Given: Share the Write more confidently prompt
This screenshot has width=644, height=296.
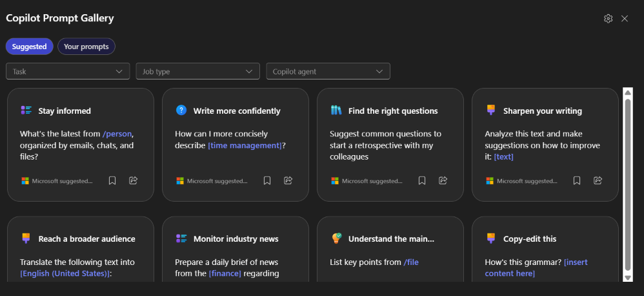Looking at the screenshot, I should [288, 180].
